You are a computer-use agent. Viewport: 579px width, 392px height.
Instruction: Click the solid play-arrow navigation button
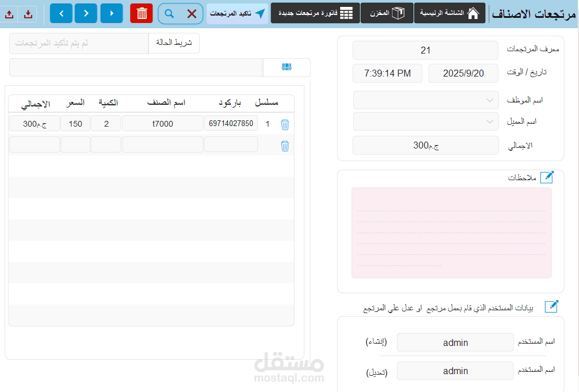click(x=112, y=14)
